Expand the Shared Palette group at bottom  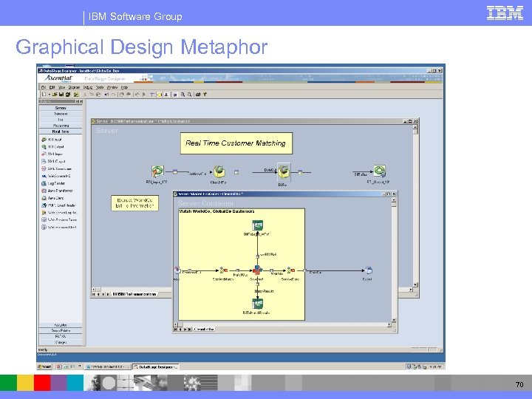[61, 330]
